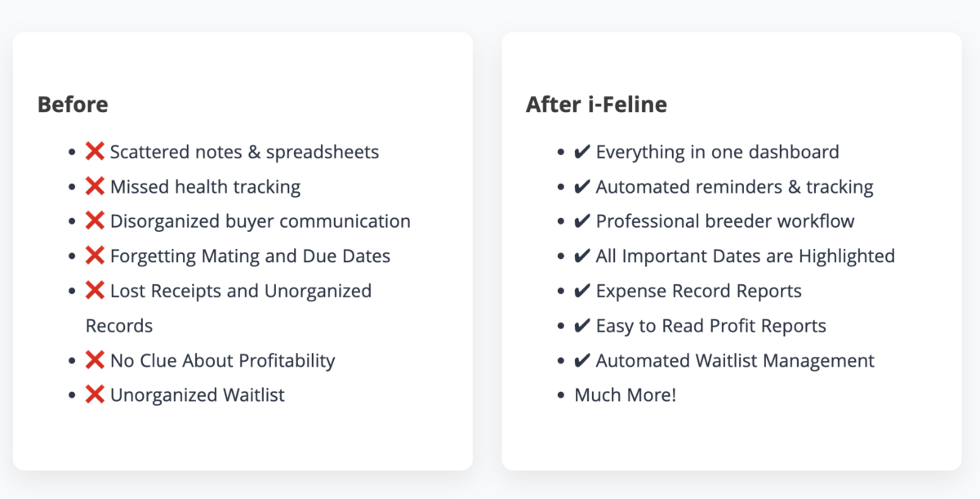Click red X beside Missed health tracking

click(96, 187)
